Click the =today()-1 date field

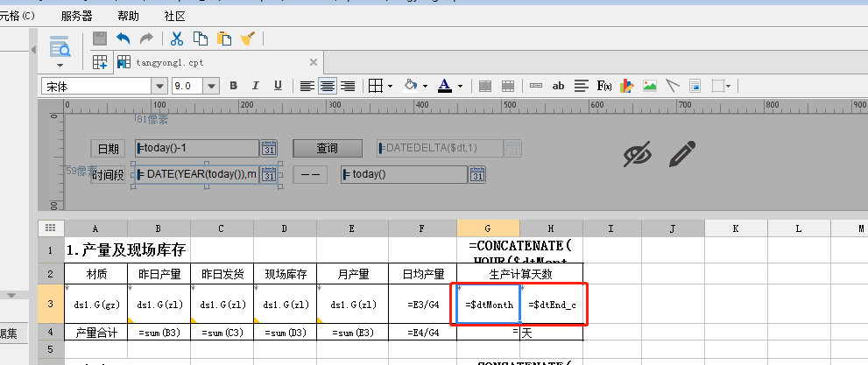197,148
